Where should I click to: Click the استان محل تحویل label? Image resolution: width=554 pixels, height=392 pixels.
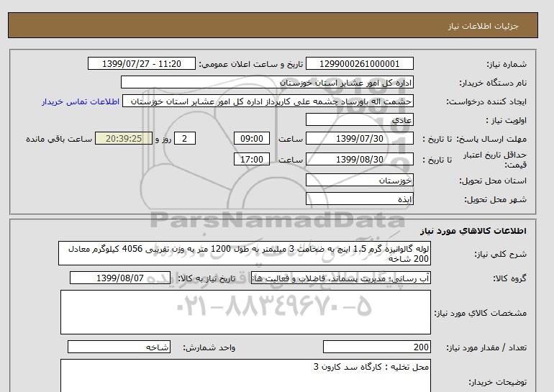493,181
